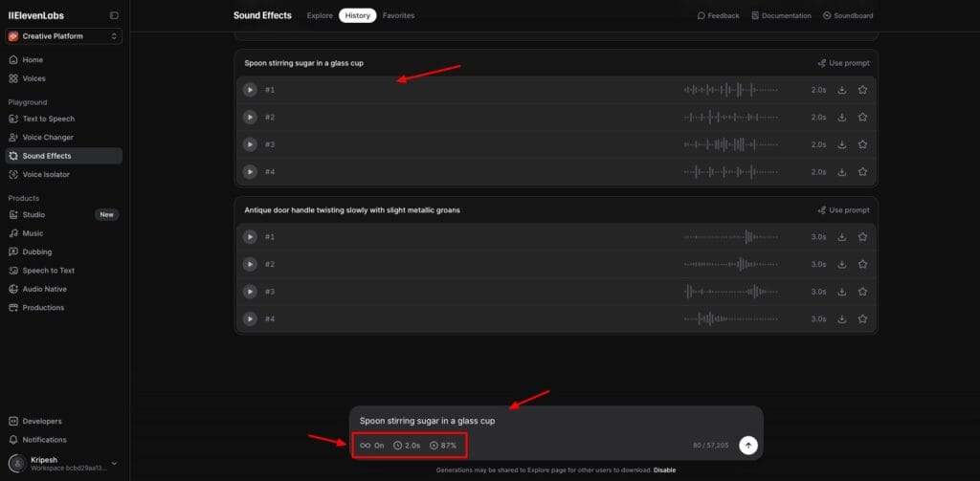Switch to the Explore tab
Viewport: 980px width, 481px height.
(x=320, y=15)
